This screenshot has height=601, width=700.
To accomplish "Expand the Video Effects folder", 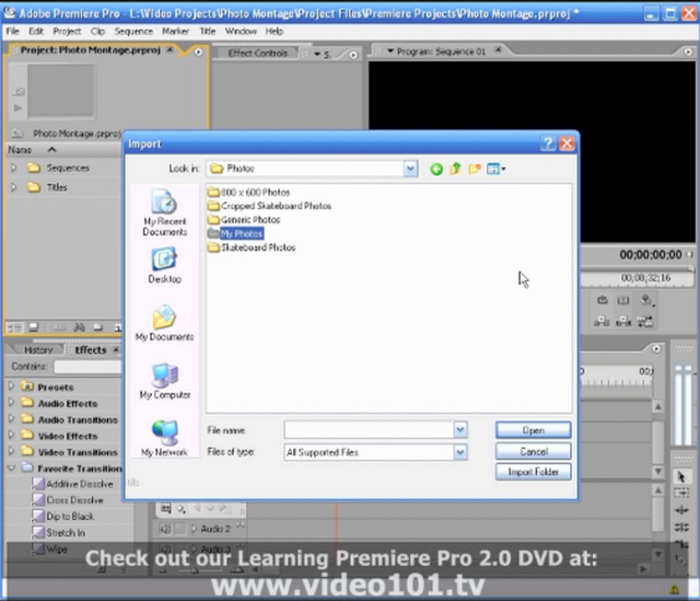I will (11, 435).
